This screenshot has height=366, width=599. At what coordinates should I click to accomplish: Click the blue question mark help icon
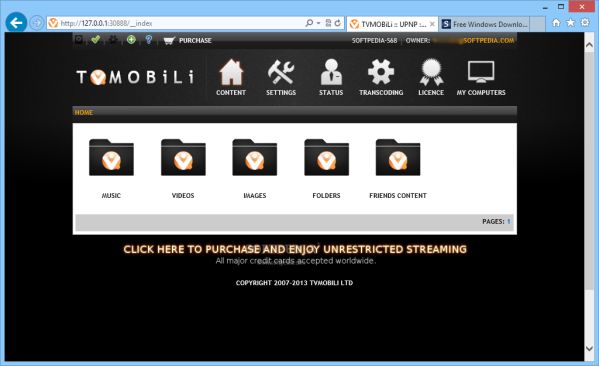(149, 39)
